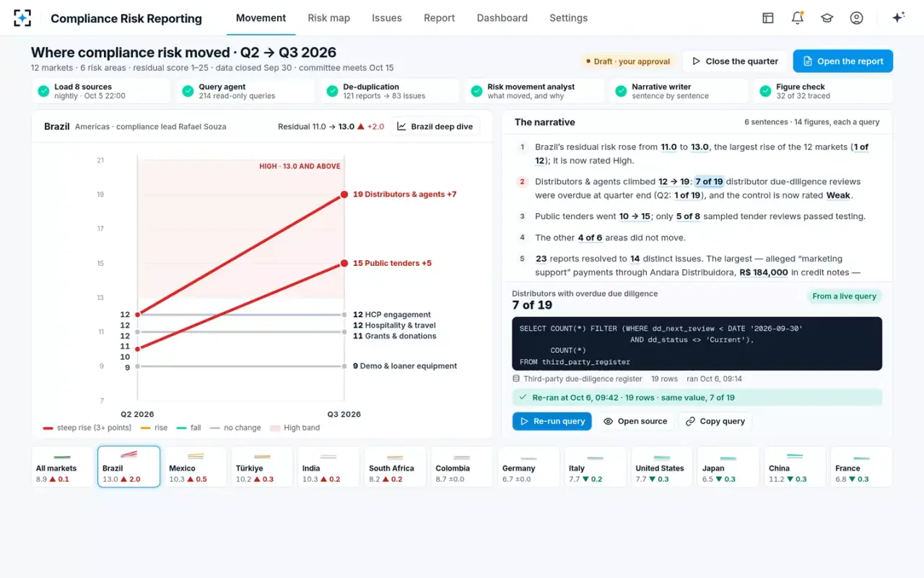This screenshot has height=578, width=924.
Task: Select Italy market card
Action: (594, 467)
